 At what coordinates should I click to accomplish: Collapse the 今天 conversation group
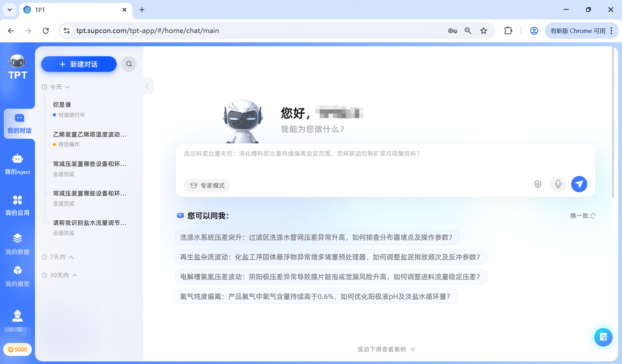[x=67, y=87]
